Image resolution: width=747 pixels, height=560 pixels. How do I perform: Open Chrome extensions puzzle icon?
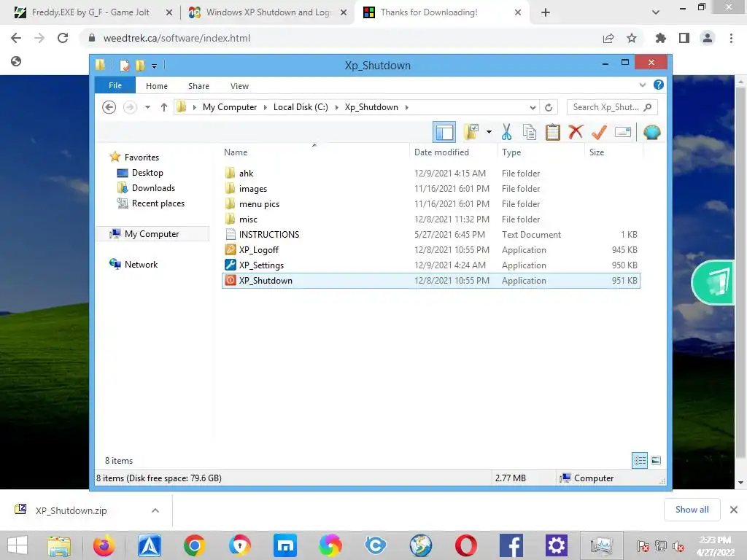coord(660,38)
